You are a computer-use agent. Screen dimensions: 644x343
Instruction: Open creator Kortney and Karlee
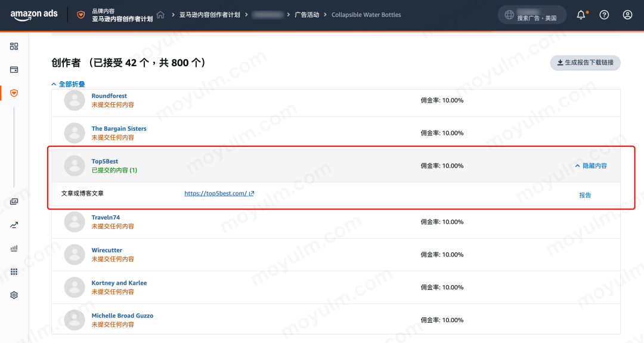tap(119, 283)
